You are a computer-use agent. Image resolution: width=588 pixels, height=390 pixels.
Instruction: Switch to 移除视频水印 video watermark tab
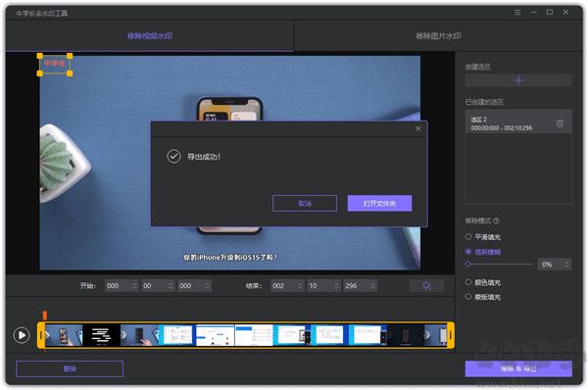click(150, 36)
